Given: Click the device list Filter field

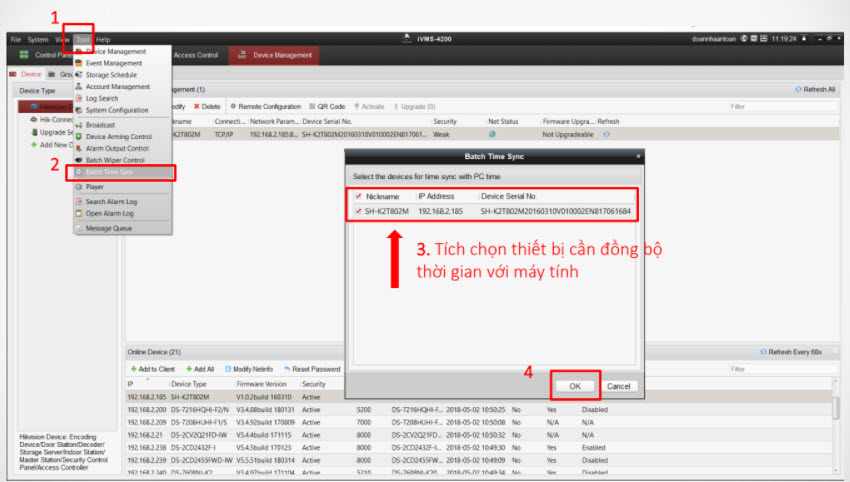Looking at the screenshot, I should tap(782, 106).
